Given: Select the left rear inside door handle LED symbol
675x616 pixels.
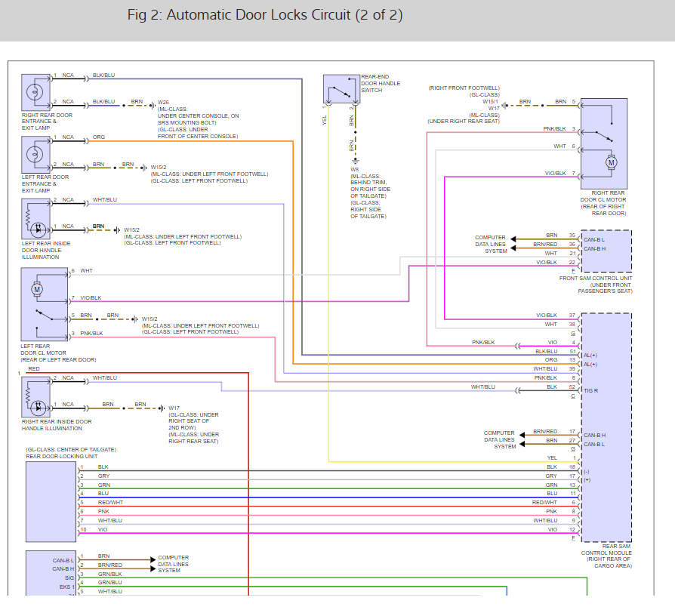Looking at the screenshot, I should pos(35,226).
